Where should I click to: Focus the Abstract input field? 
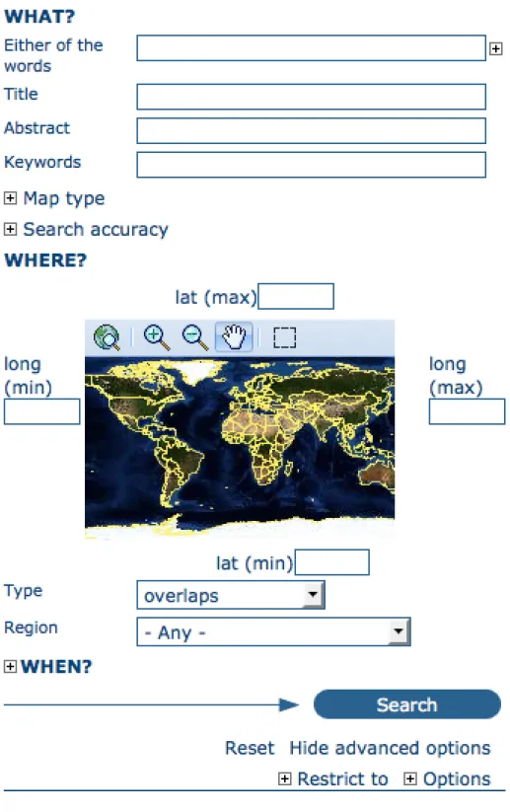click(x=311, y=130)
